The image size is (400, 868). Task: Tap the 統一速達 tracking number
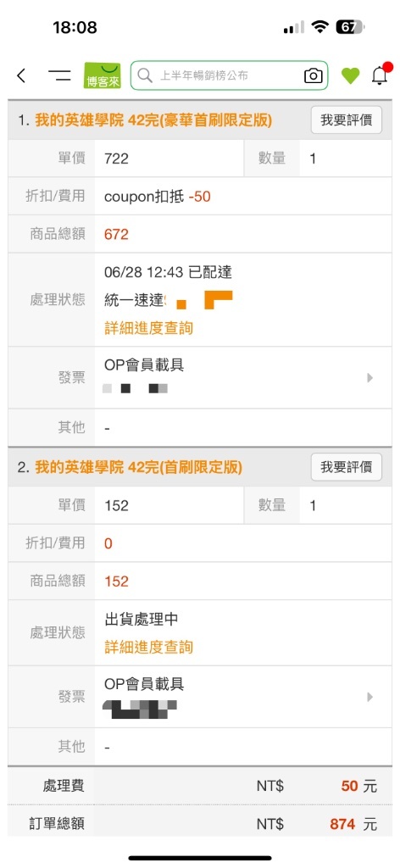click(x=199, y=301)
